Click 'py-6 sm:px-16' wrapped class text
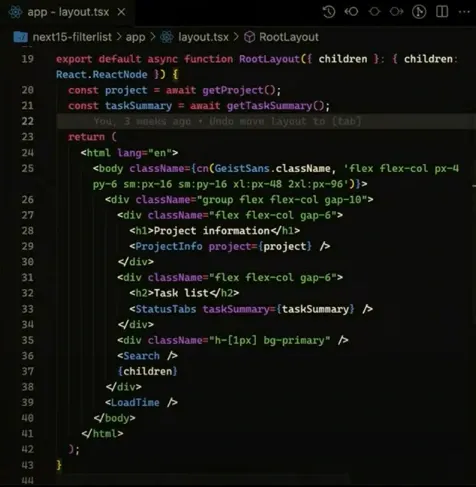476x487 pixels. [132, 184]
